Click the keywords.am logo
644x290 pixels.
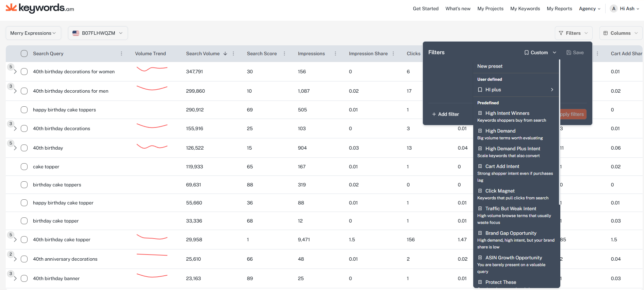click(x=40, y=8)
